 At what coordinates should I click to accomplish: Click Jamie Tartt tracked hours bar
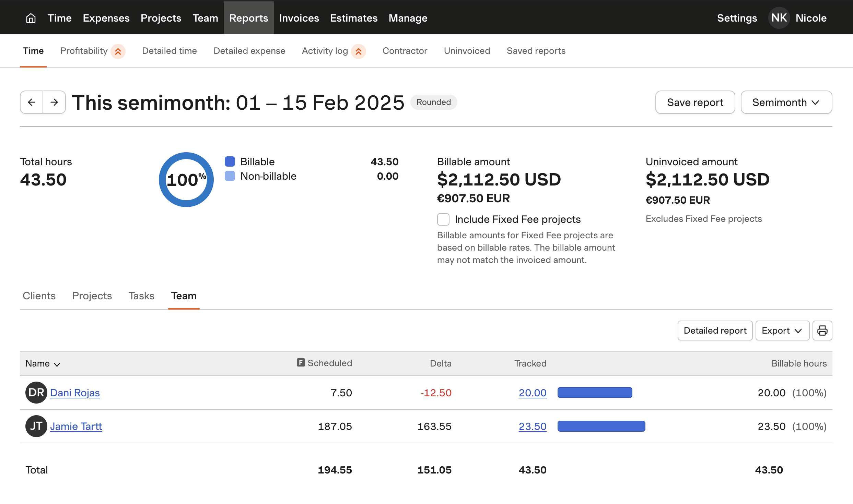pos(601,426)
